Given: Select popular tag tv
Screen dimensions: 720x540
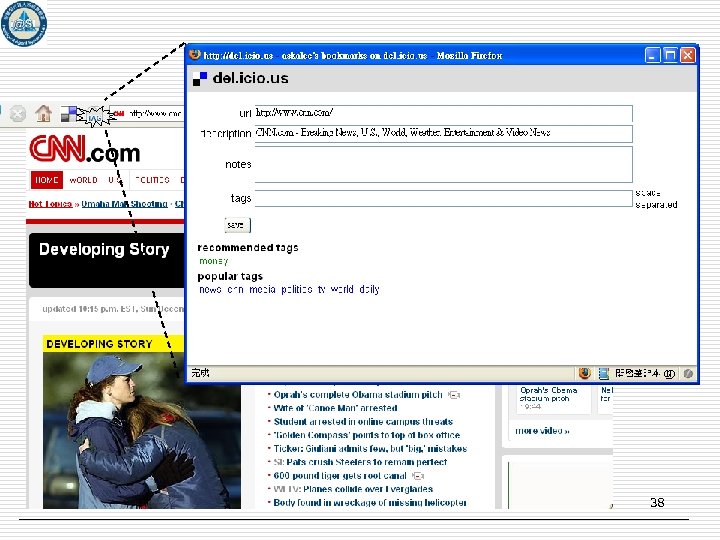Looking at the screenshot, I should click(x=321, y=289).
